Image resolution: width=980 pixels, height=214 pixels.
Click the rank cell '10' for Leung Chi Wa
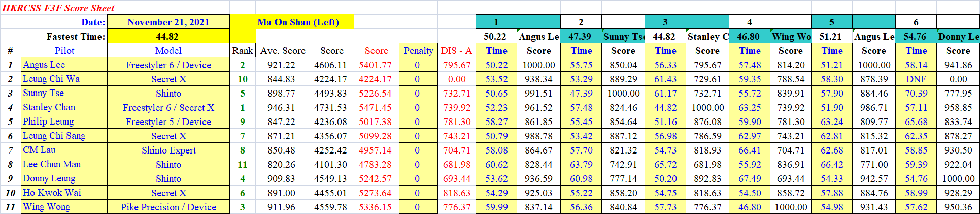pyautogui.click(x=243, y=79)
